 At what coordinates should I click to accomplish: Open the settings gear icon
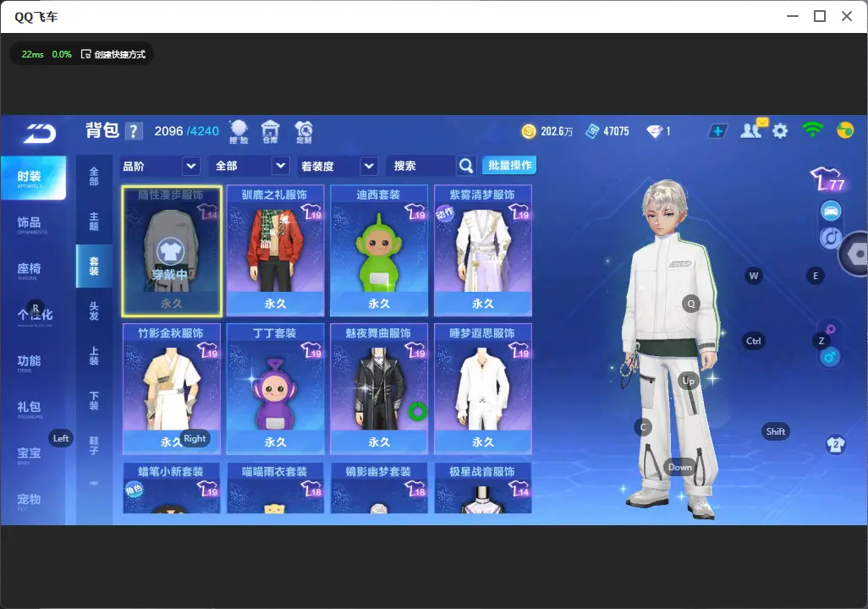780,131
